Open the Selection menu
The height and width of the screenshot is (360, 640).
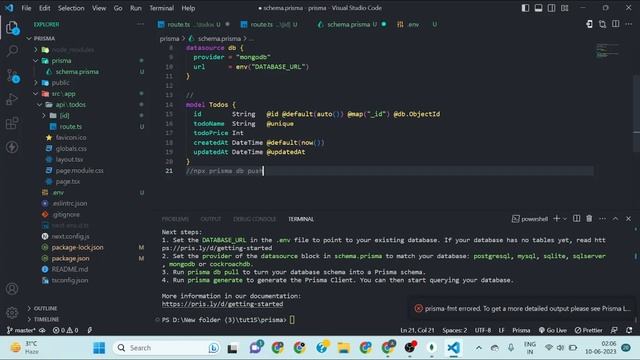[71, 8]
